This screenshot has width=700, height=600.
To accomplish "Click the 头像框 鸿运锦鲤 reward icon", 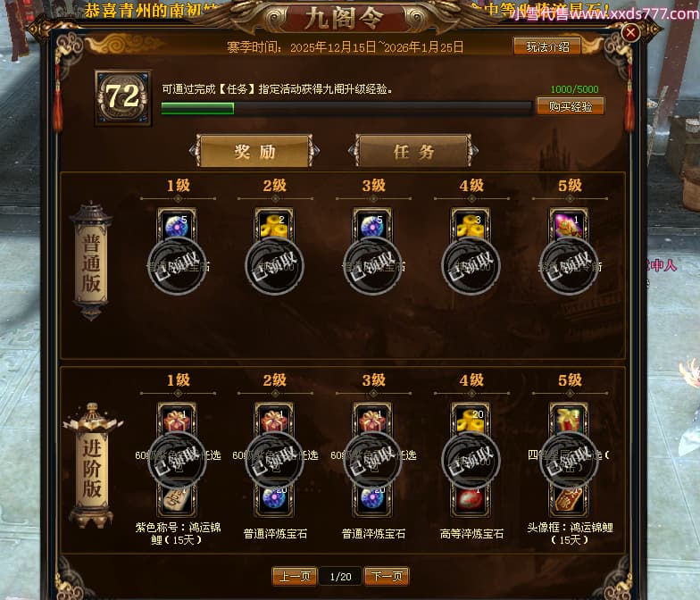I will [569, 500].
